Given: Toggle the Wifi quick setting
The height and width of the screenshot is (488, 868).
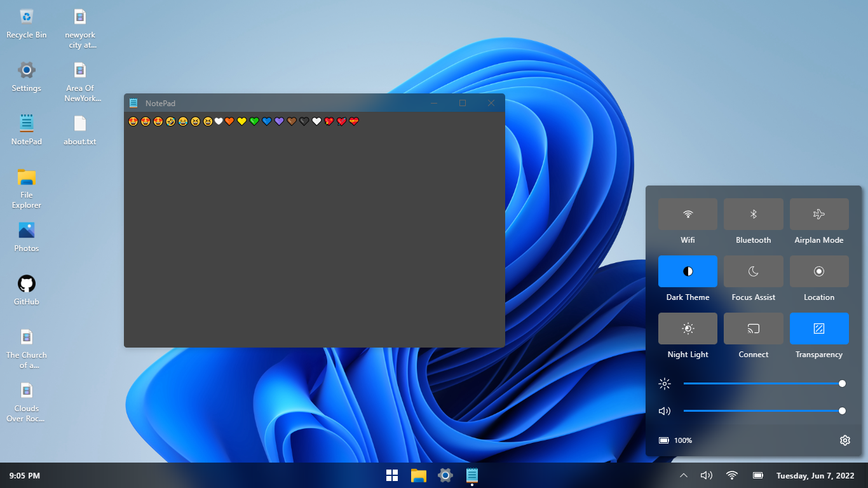Looking at the screenshot, I should [x=688, y=214].
